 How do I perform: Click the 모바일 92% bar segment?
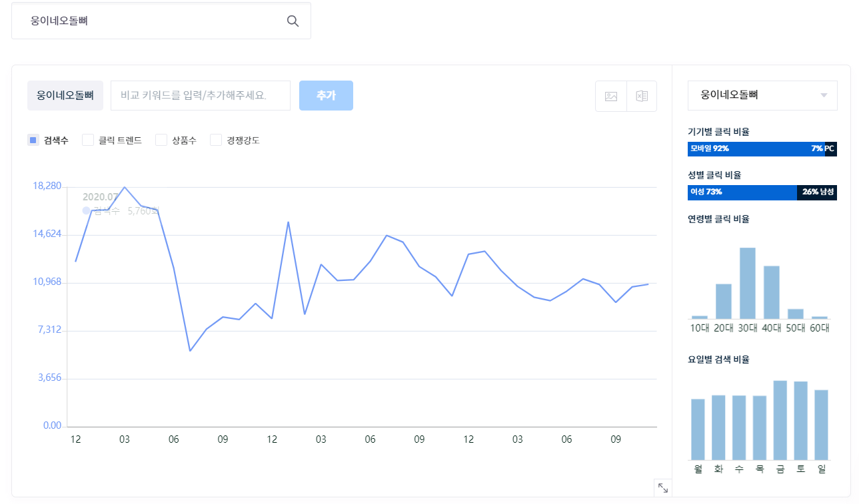756,148
